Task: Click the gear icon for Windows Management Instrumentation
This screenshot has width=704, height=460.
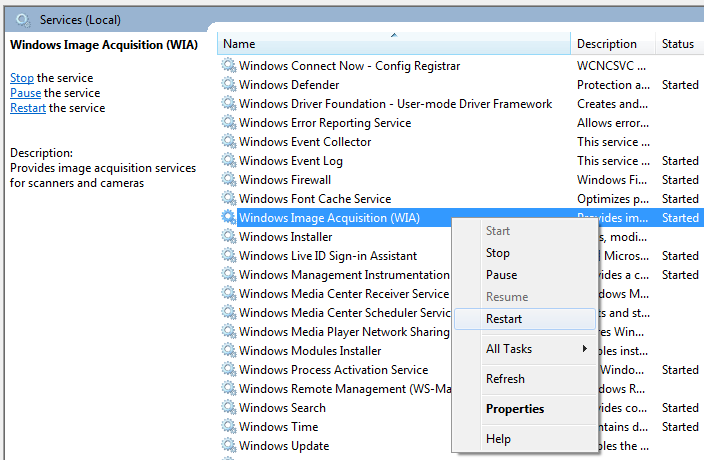Action: 229,275
